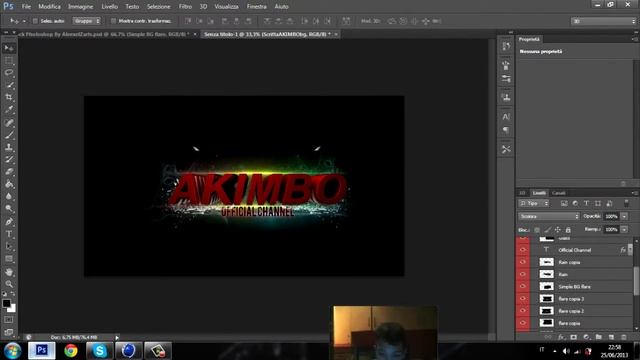This screenshot has width=640, height=360.
Task: Hide the flare copia 3 layer
Action: pos(522,299)
